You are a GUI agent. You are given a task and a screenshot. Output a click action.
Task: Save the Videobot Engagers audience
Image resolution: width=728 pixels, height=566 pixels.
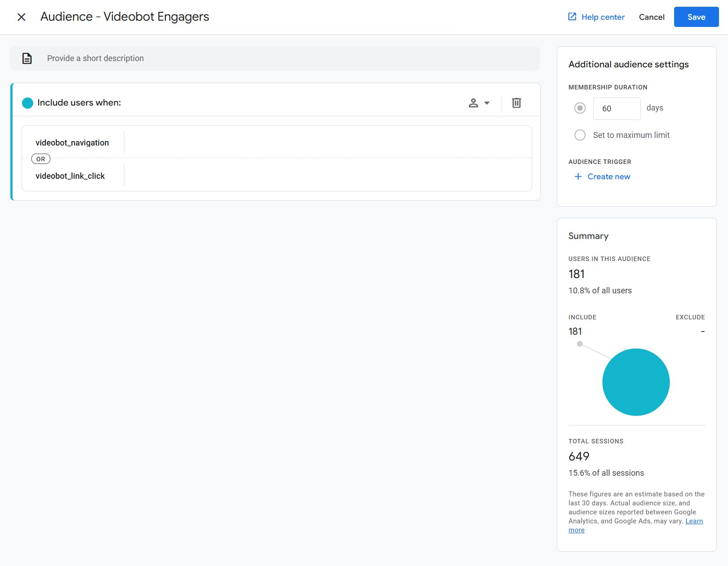(696, 17)
